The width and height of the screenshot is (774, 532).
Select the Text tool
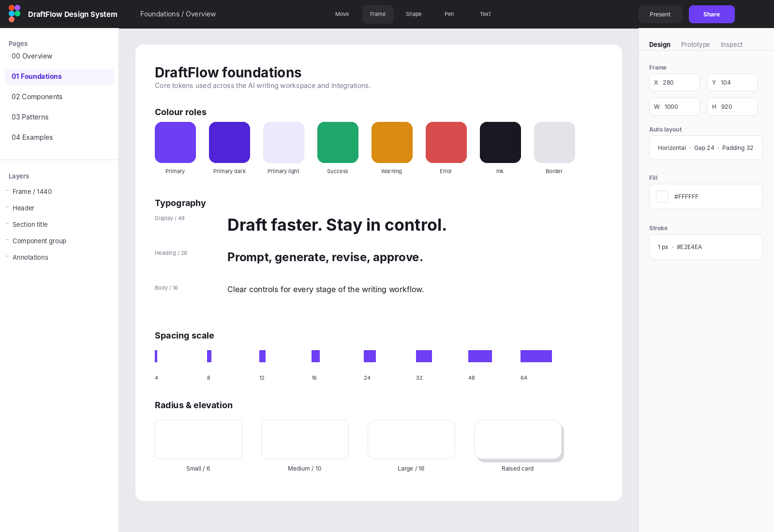(485, 14)
